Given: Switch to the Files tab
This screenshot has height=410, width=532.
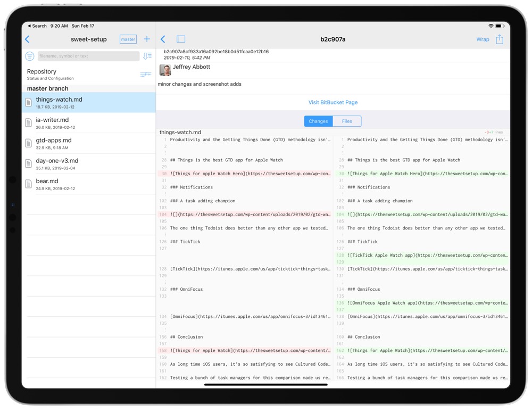Looking at the screenshot, I should click(347, 121).
